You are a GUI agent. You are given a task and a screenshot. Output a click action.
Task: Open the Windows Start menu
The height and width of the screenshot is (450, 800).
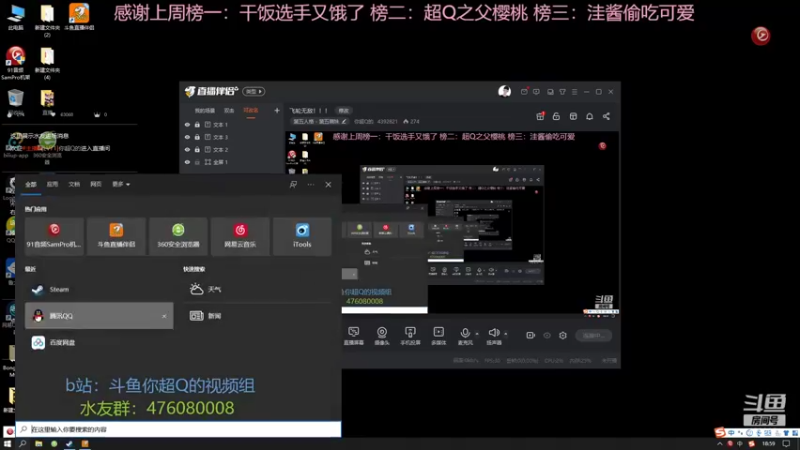pyautogui.click(x=7, y=444)
